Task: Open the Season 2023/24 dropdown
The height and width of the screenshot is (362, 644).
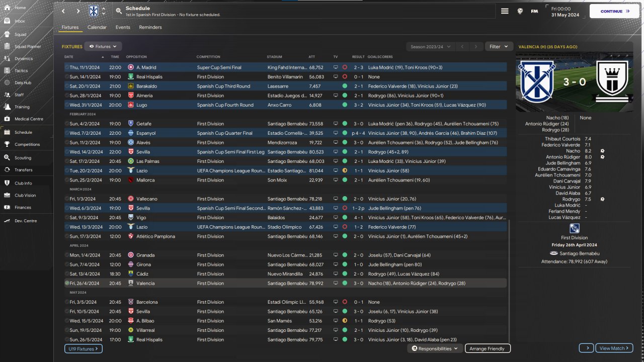Action: click(x=430, y=47)
